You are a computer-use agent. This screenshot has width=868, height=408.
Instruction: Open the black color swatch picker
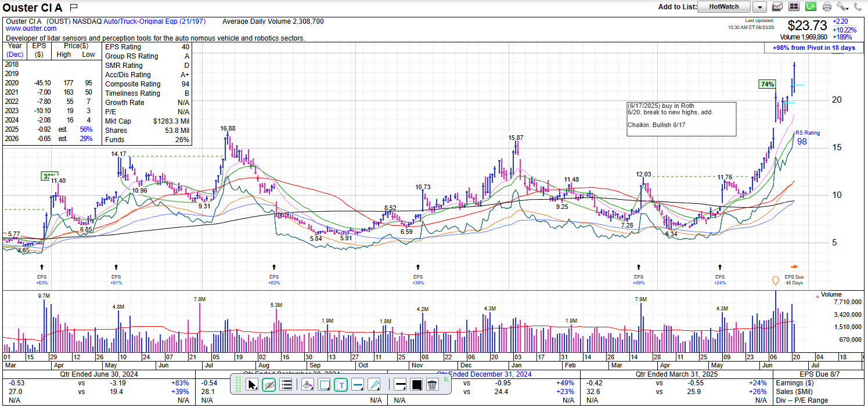pos(416,384)
